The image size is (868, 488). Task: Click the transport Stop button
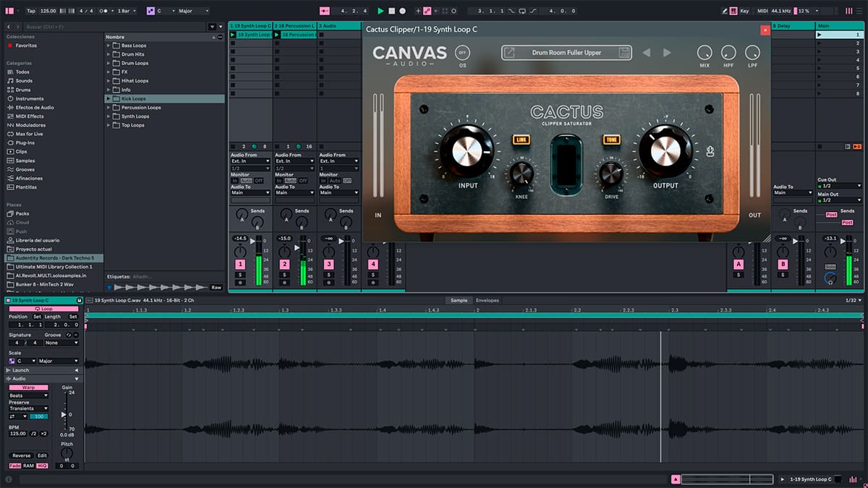(391, 11)
